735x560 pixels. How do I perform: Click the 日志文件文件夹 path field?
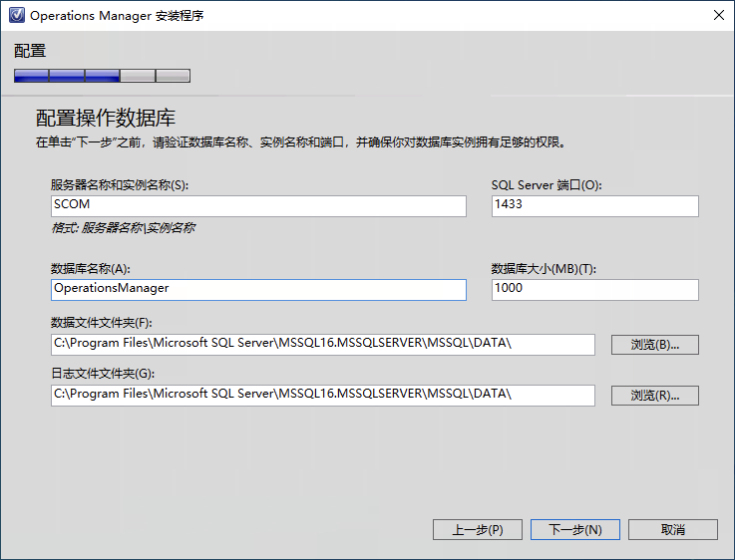pos(323,396)
